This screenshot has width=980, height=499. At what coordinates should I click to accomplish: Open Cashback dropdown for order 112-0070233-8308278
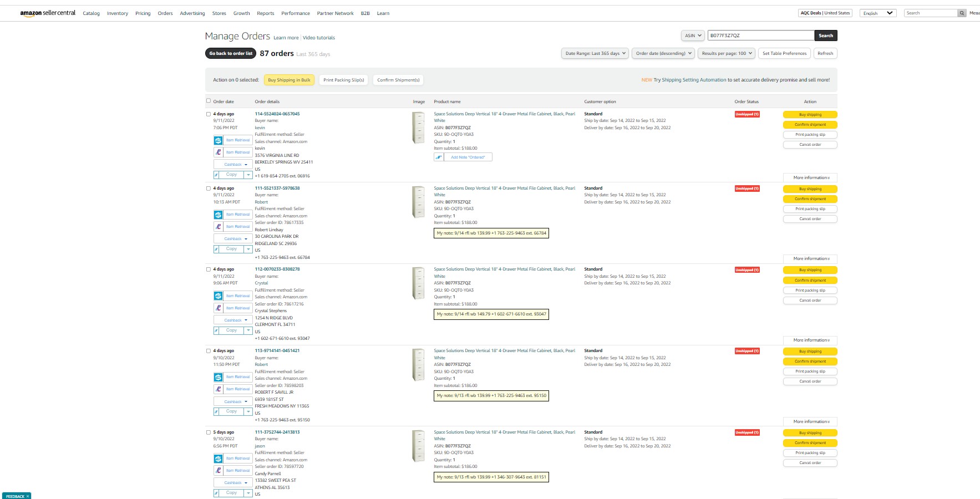coord(233,320)
